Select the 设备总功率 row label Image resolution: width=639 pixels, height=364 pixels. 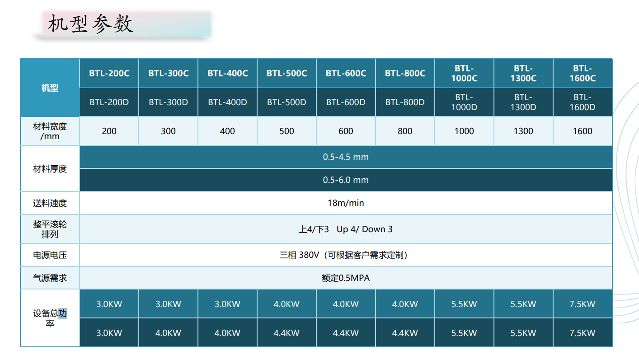(x=50, y=318)
